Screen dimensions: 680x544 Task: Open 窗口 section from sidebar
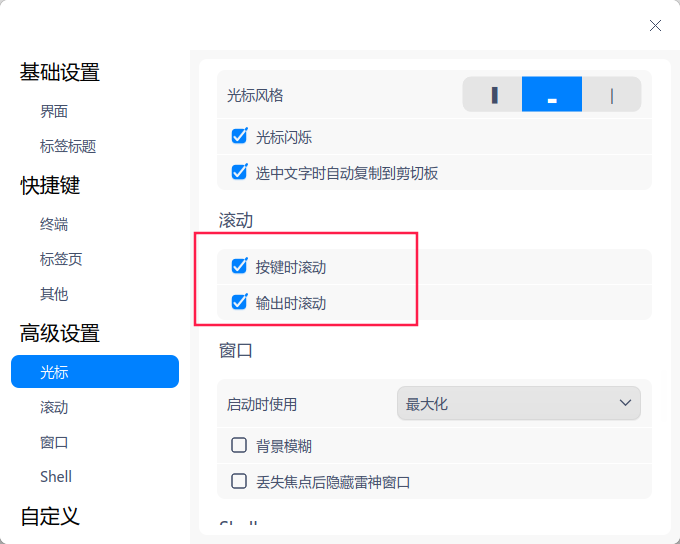point(54,442)
